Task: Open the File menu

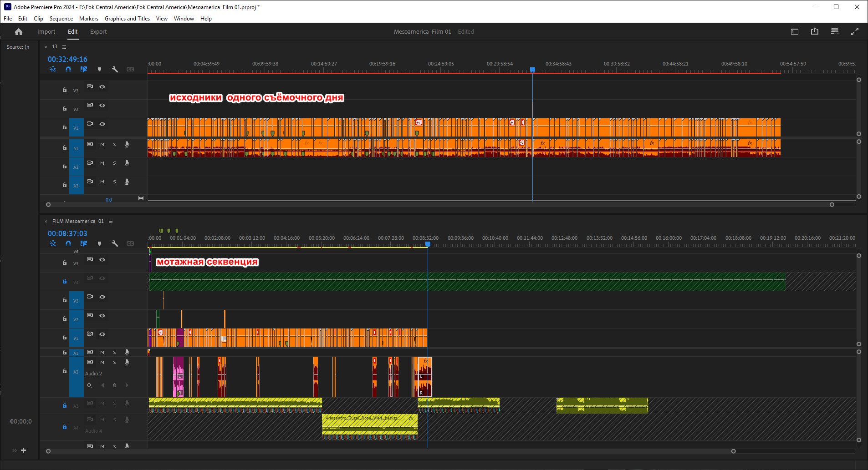Action: [x=8, y=19]
